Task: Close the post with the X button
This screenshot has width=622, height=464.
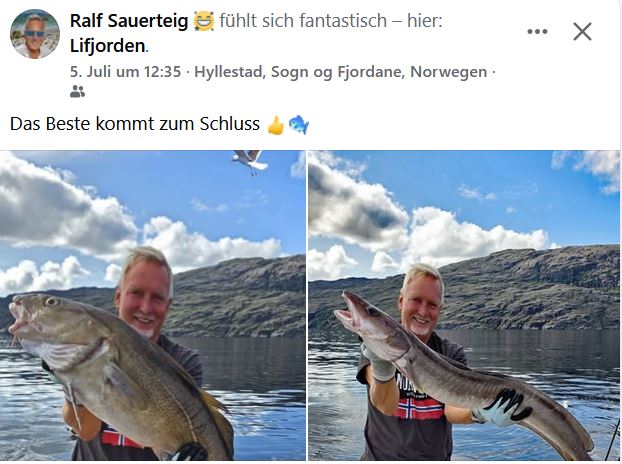Action: point(582,31)
